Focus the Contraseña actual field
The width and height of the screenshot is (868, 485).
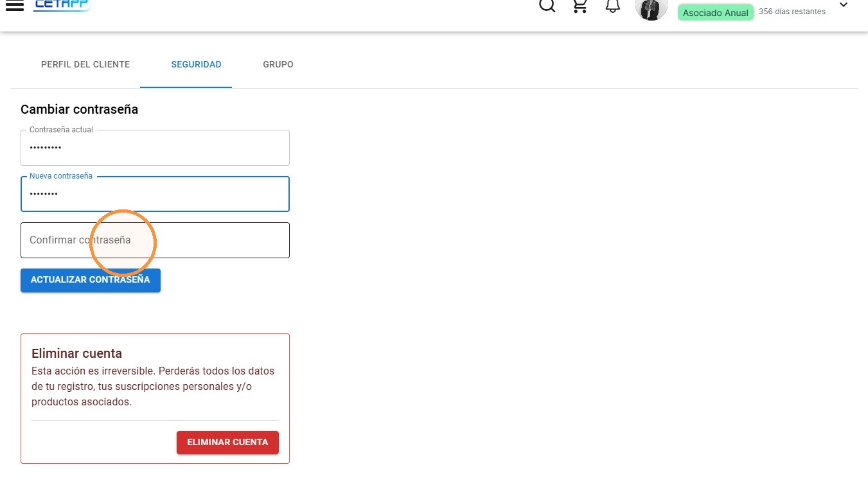pos(155,148)
